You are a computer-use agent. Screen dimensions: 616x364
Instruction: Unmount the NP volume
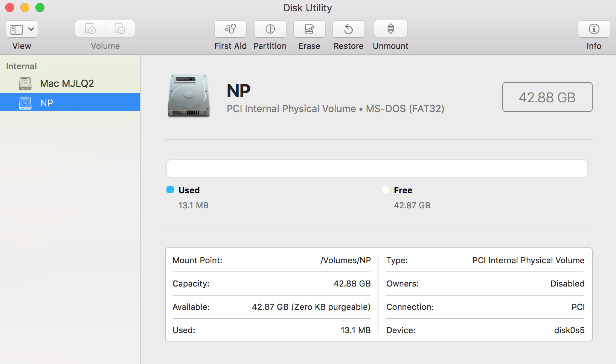[x=391, y=29]
